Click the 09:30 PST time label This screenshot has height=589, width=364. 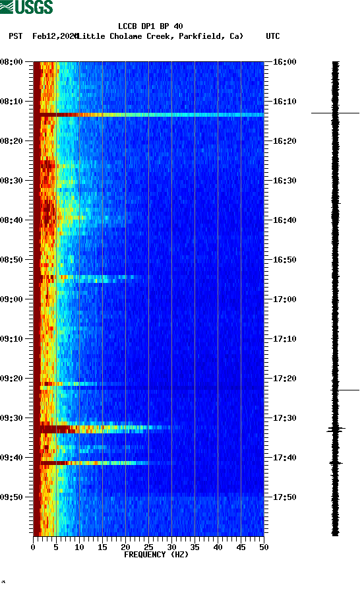(x=12, y=418)
